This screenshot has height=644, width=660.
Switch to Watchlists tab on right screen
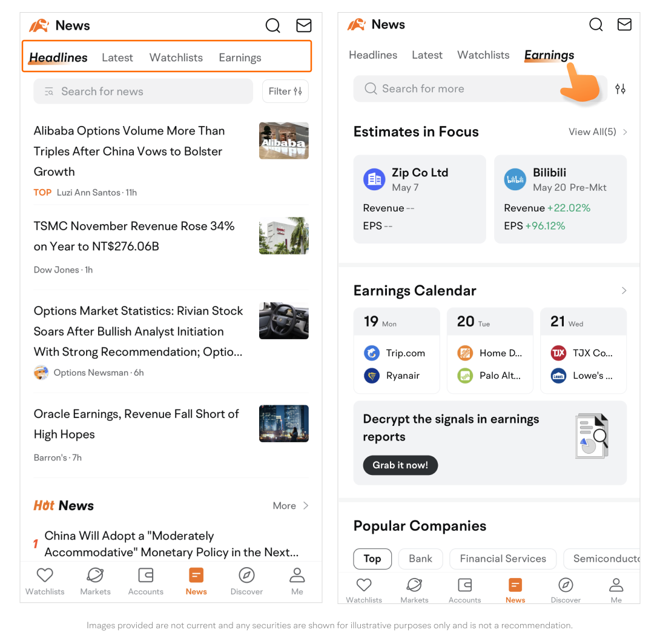[483, 55]
